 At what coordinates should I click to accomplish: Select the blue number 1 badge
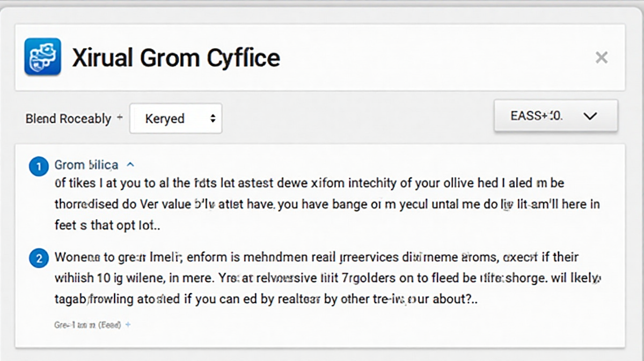38,167
